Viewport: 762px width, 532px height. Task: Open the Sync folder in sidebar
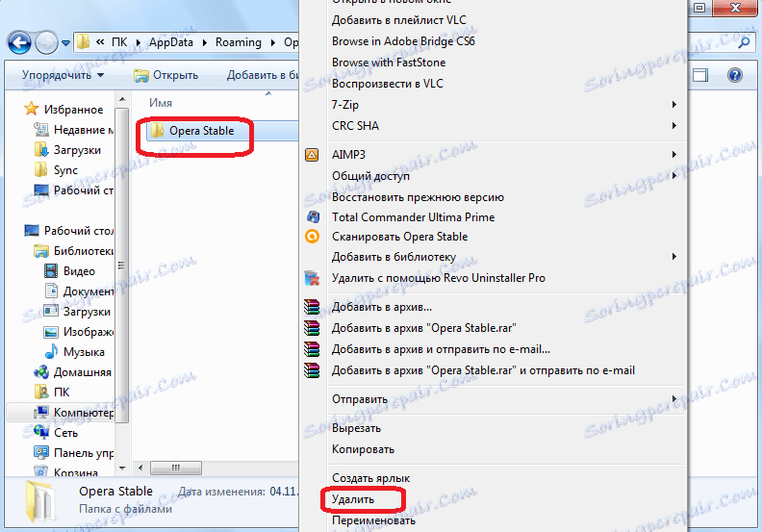56,170
